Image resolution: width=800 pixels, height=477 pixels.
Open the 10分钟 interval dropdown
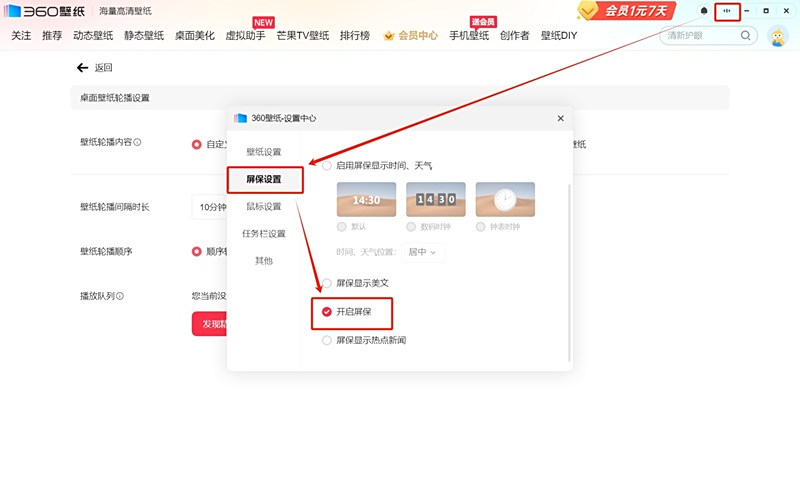pos(210,207)
